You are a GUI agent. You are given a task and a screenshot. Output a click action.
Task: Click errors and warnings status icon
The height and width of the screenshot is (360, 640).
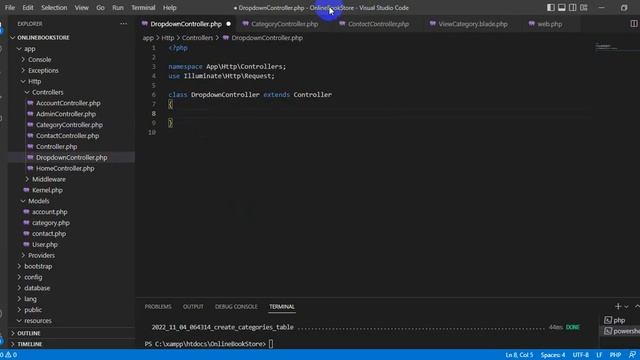[9, 355]
